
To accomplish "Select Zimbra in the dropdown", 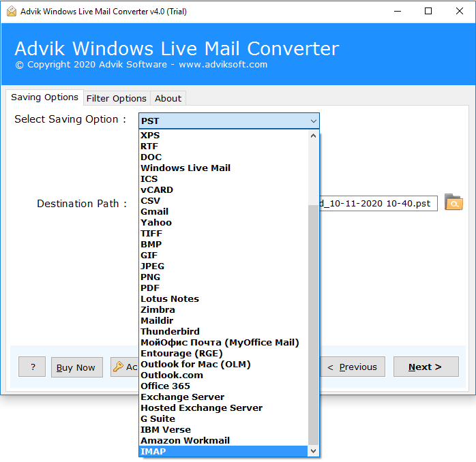I will click(x=224, y=310).
